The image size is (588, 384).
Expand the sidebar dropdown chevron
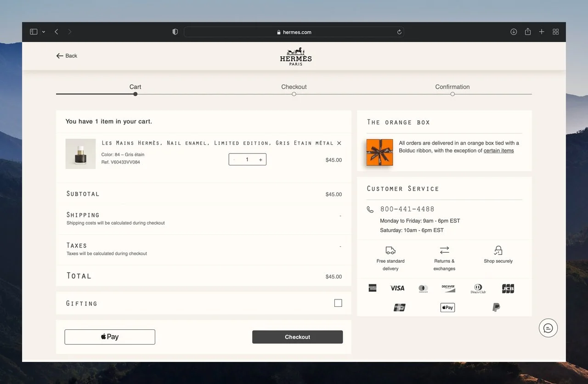[x=44, y=32]
